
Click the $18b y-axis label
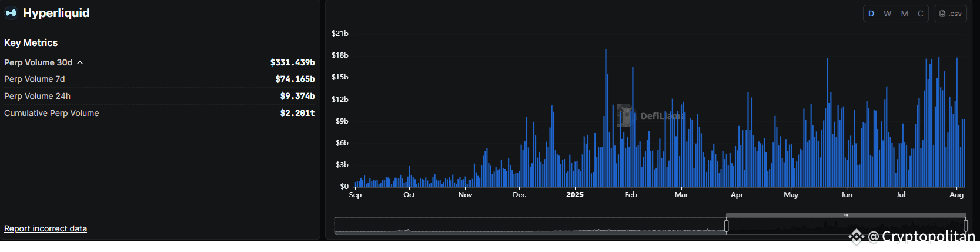340,55
